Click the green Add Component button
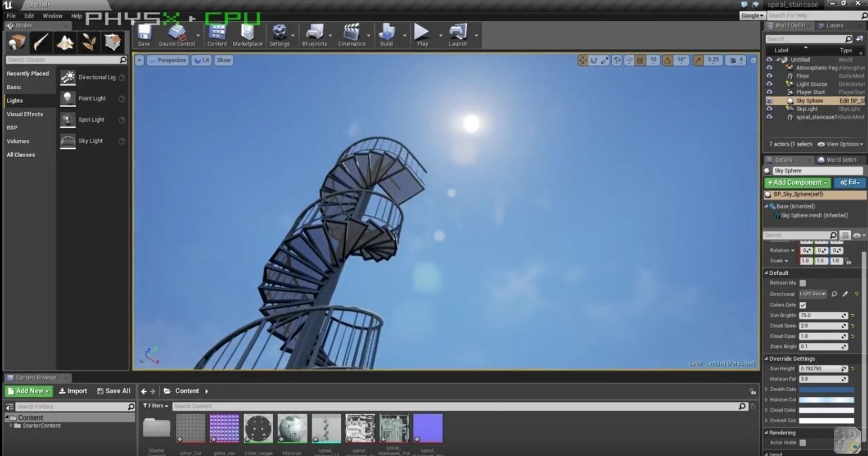This screenshot has width=868, height=456. coord(797,182)
